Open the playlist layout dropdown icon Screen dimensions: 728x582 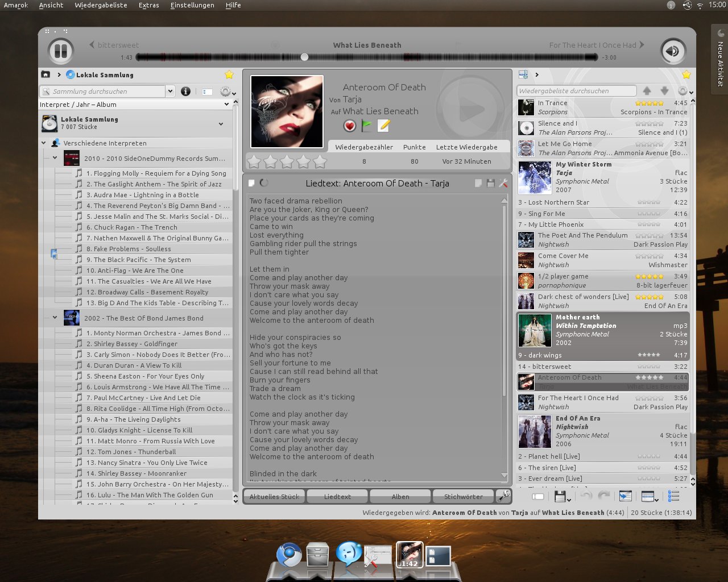pyautogui.click(x=650, y=497)
